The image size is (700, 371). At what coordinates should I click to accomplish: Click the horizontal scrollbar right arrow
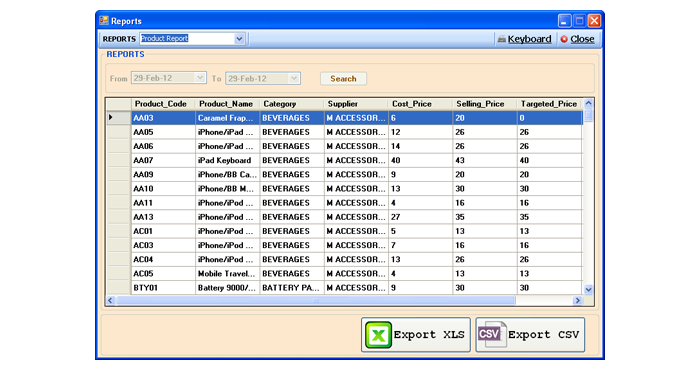578,300
